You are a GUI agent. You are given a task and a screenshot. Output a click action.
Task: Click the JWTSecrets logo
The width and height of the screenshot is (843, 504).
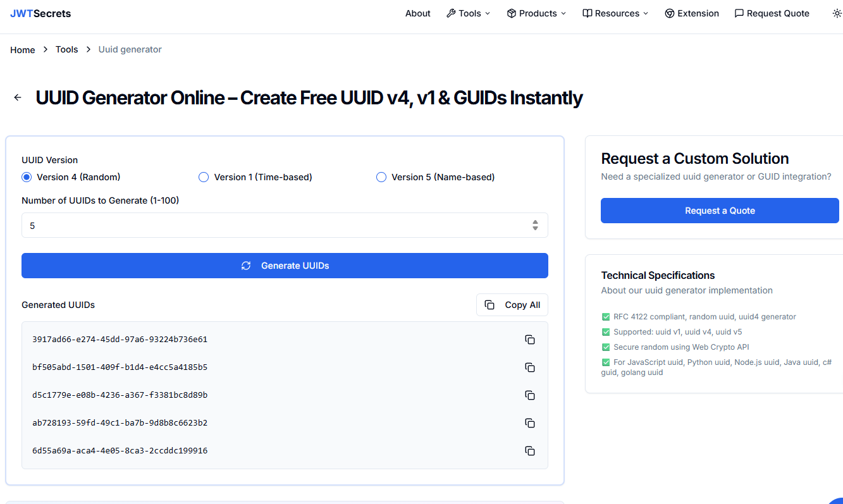point(40,13)
